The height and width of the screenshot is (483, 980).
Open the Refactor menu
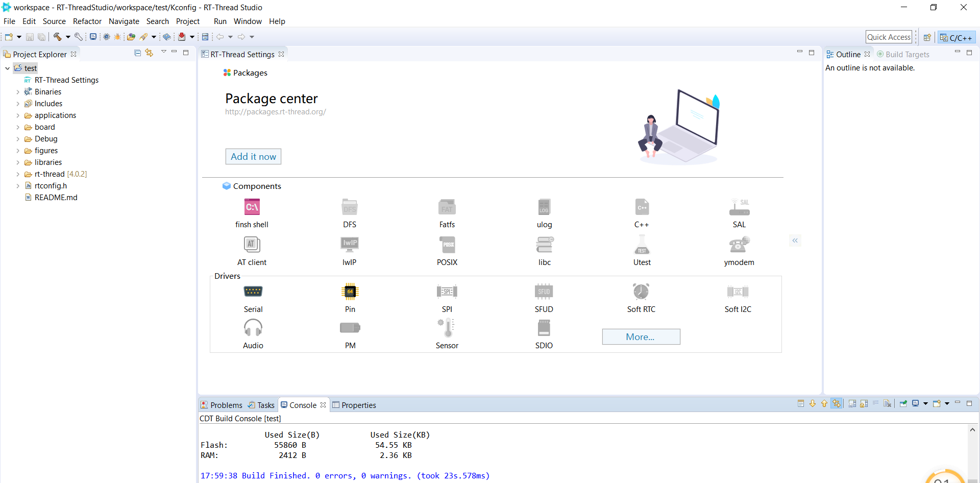[x=87, y=21]
